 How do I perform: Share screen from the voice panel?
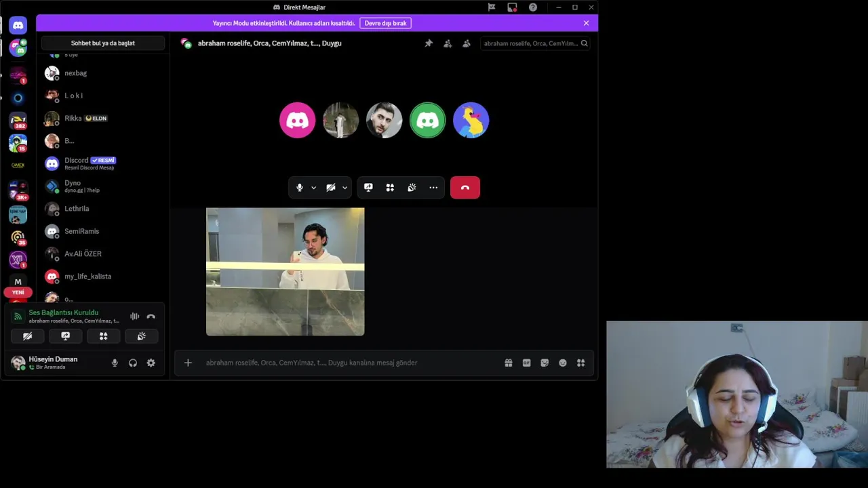[65, 336]
